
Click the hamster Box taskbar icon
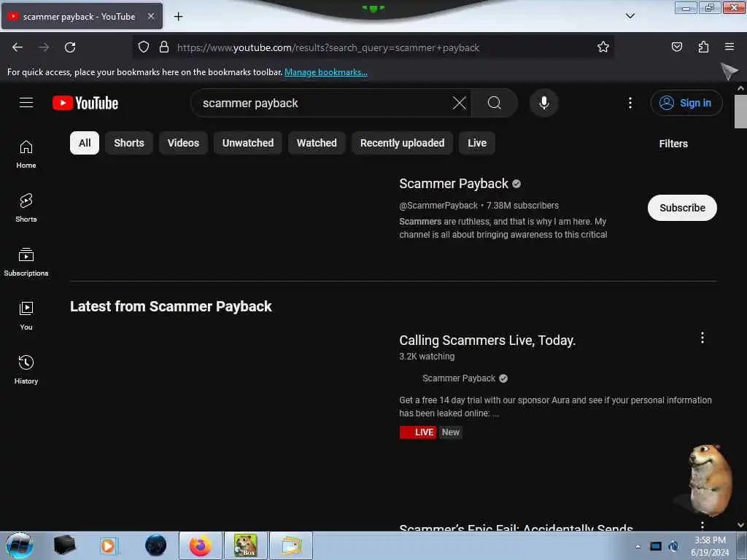pos(245,545)
